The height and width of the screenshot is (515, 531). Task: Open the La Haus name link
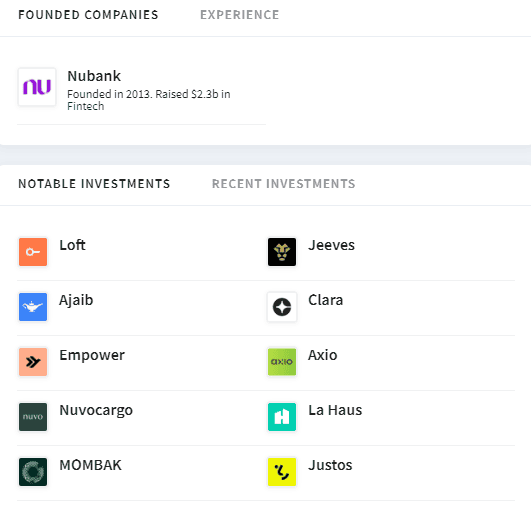(x=335, y=410)
